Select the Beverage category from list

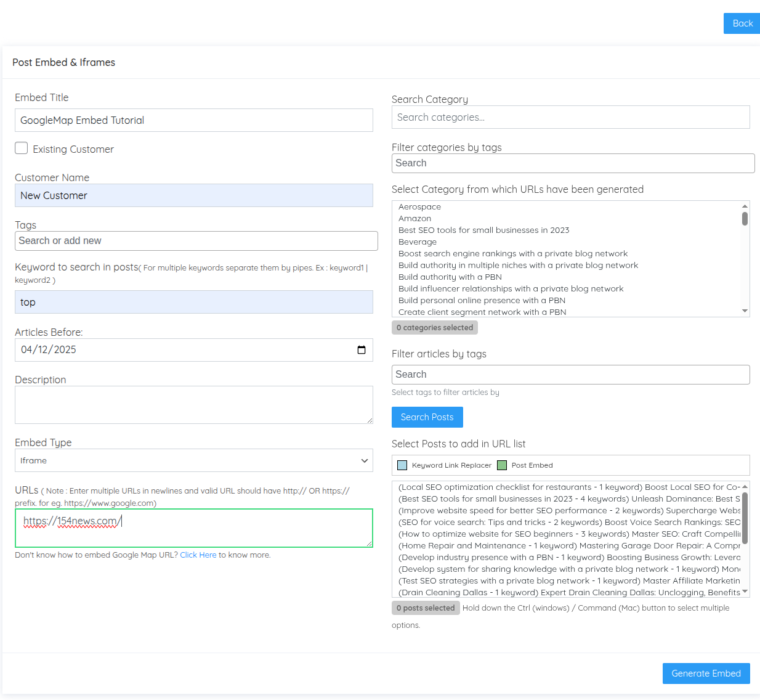pyautogui.click(x=417, y=242)
